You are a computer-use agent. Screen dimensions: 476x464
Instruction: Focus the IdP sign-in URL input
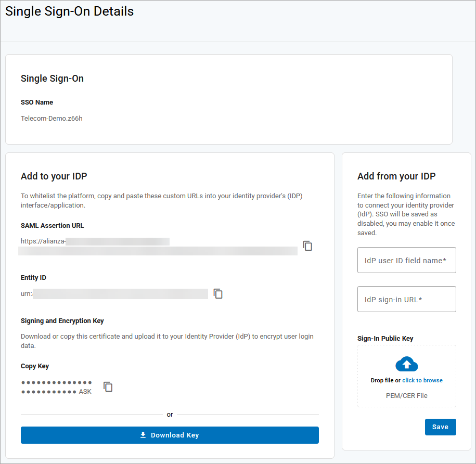pyautogui.click(x=406, y=299)
